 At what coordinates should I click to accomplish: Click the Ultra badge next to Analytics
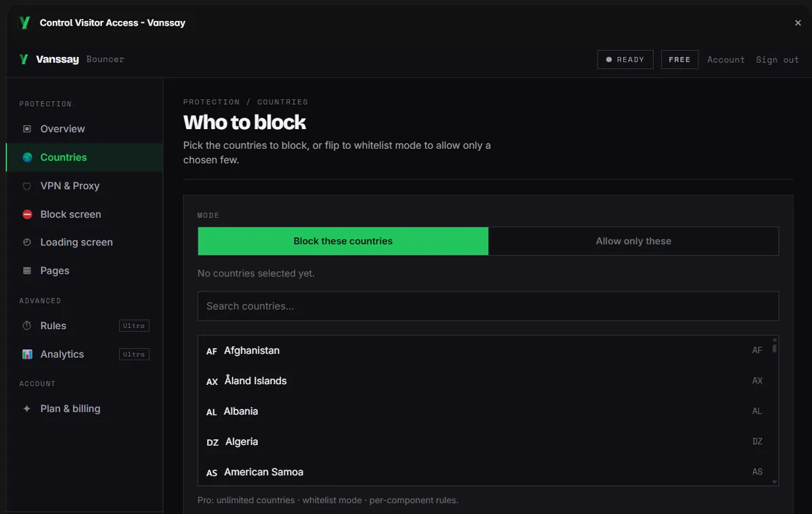[134, 354]
